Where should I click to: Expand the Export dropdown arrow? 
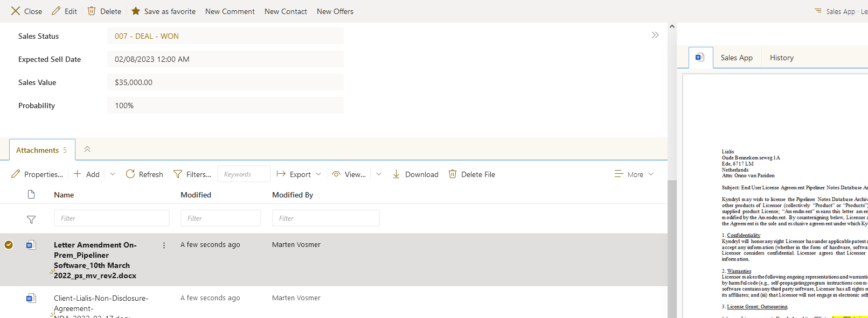point(318,174)
